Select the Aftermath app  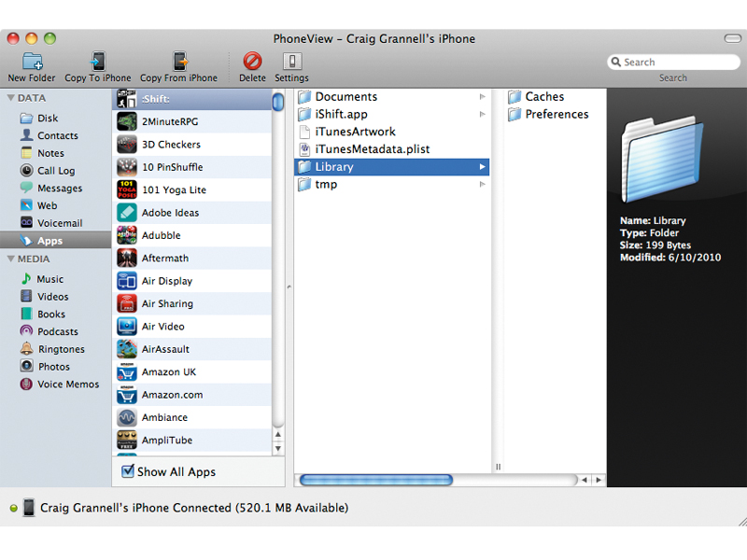point(192,259)
